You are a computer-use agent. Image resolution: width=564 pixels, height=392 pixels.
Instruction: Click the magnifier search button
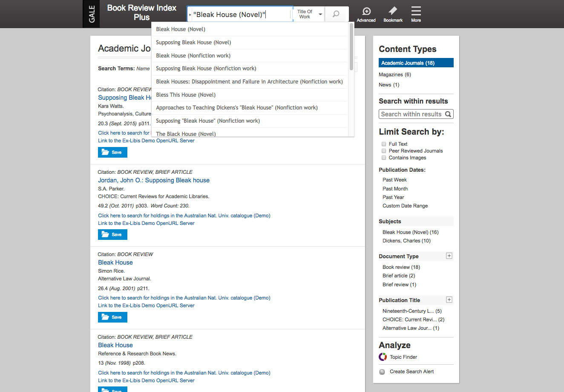coord(337,14)
